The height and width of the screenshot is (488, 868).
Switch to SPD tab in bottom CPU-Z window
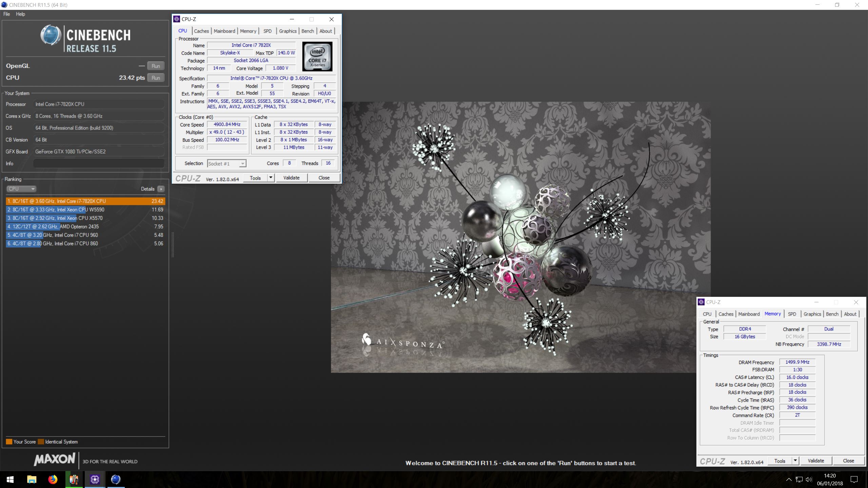792,314
